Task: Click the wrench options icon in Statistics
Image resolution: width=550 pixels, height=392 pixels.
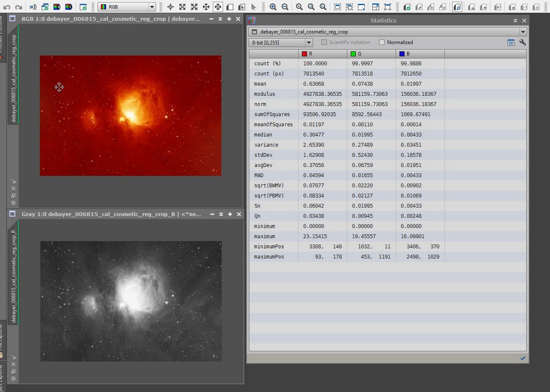Action: [x=523, y=42]
